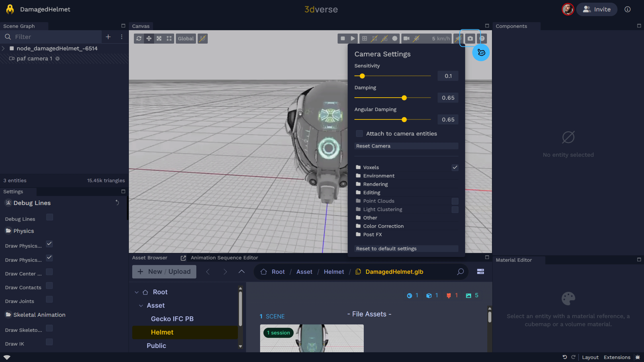
Task: Click the add entity plus icon
Action: [x=108, y=37]
